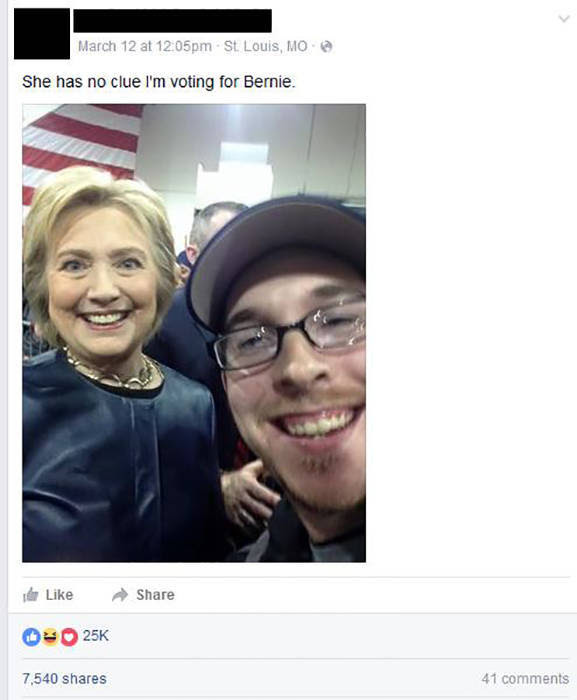View the 25K reactions count
Image resolution: width=577 pixels, height=700 pixels.
point(96,636)
